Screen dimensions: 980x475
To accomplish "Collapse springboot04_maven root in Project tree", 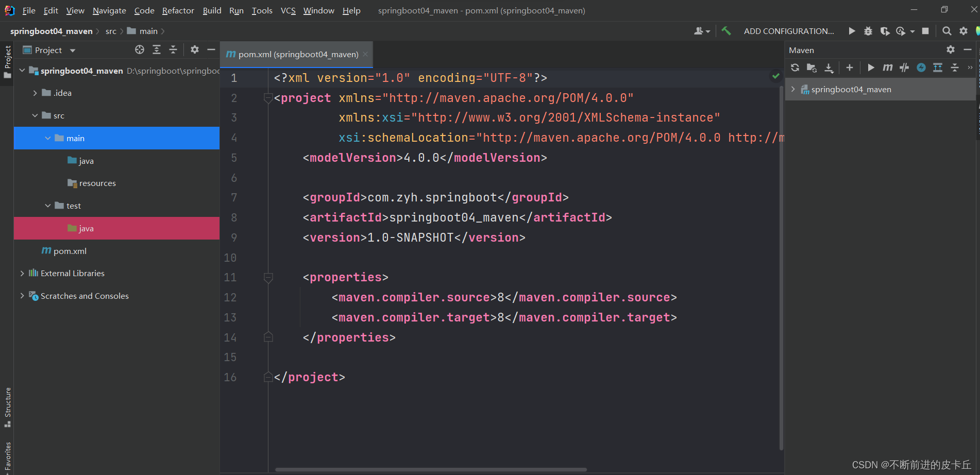I will pyautogui.click(x=22, y=70).
